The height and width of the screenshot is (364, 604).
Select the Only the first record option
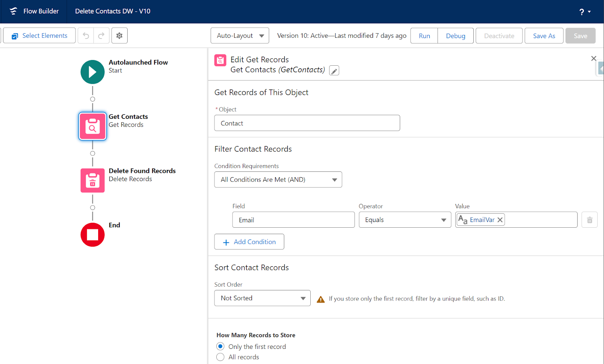tap(220, 346)
